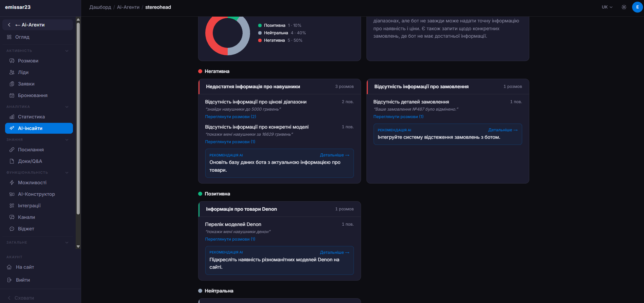The width and height of the screenshot is (644, 303).
Task: Select the Статистика chart icon
Action: [x=12, y=117]
